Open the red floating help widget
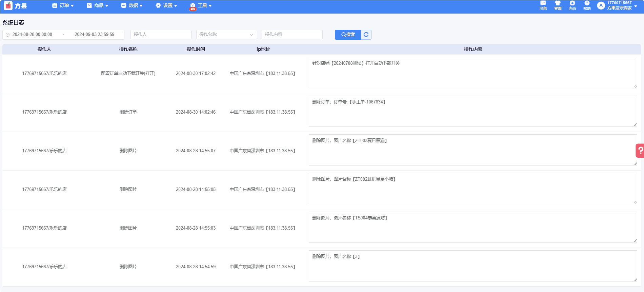Image resolution: width=644 pixels, height=292 pixels. tap(640, 151)
